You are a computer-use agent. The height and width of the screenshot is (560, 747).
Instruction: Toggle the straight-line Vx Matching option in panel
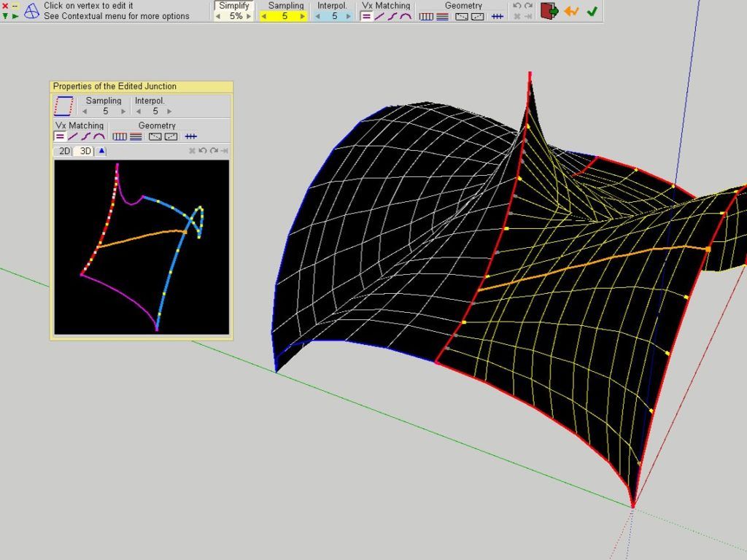73,136
